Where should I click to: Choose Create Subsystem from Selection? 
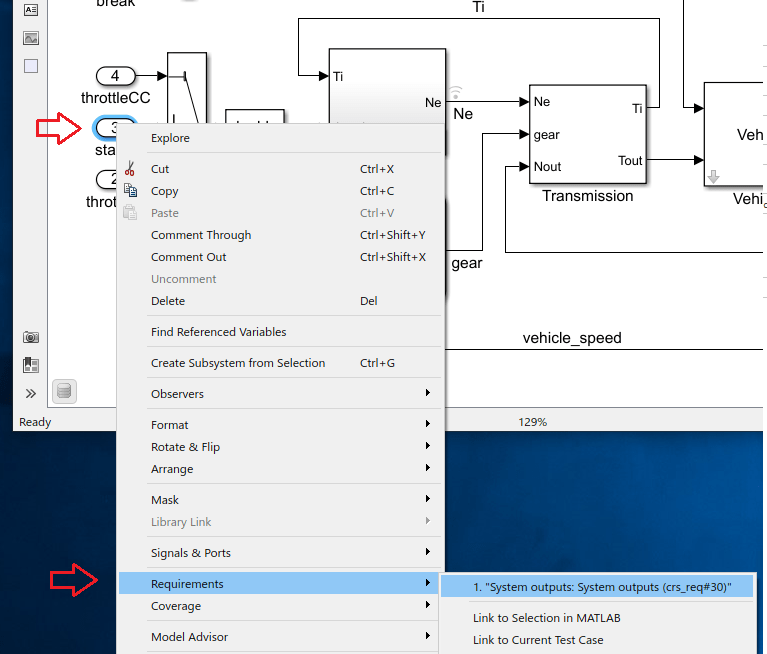(237, 363)
